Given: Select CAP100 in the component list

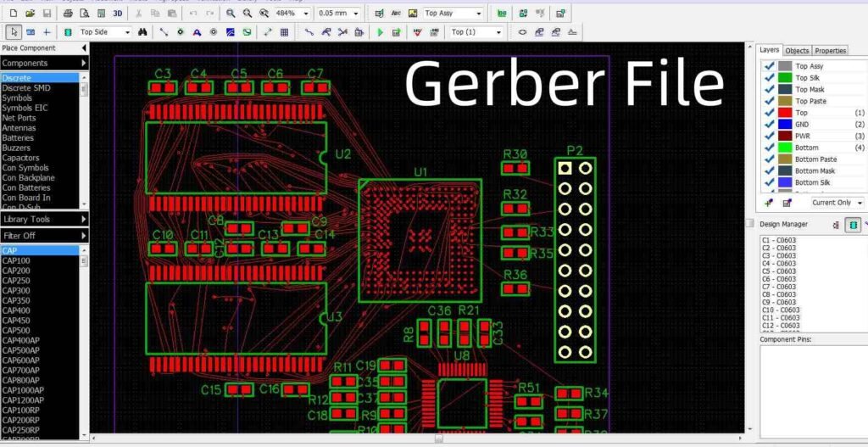Looking at the screenshot, I should (x=17, y=260).
